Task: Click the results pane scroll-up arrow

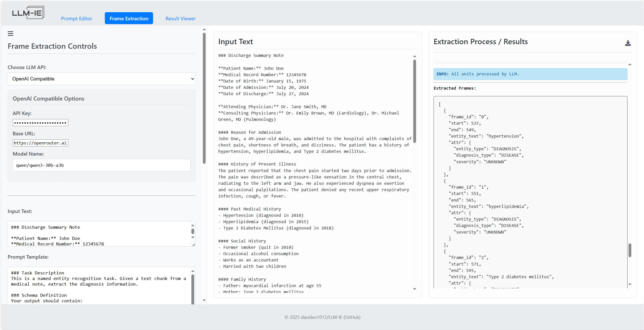Action: click(630, 64)
